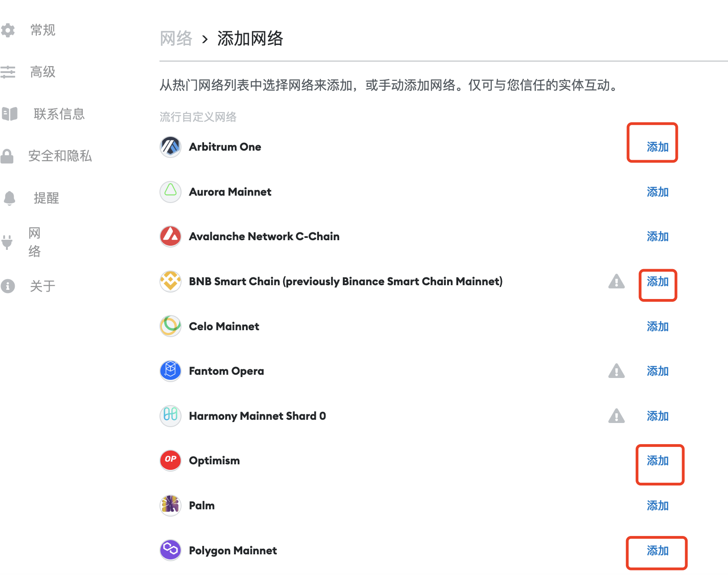Click warning triangle next to Fantom Opera

tap(616, 371)
